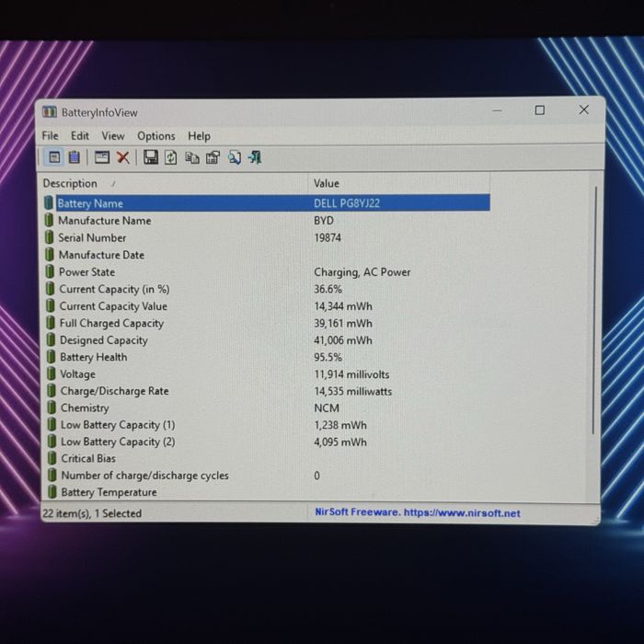The image size is (644, 644).
Task: Select the Manufacture Date row
Action: click(267, 255)
